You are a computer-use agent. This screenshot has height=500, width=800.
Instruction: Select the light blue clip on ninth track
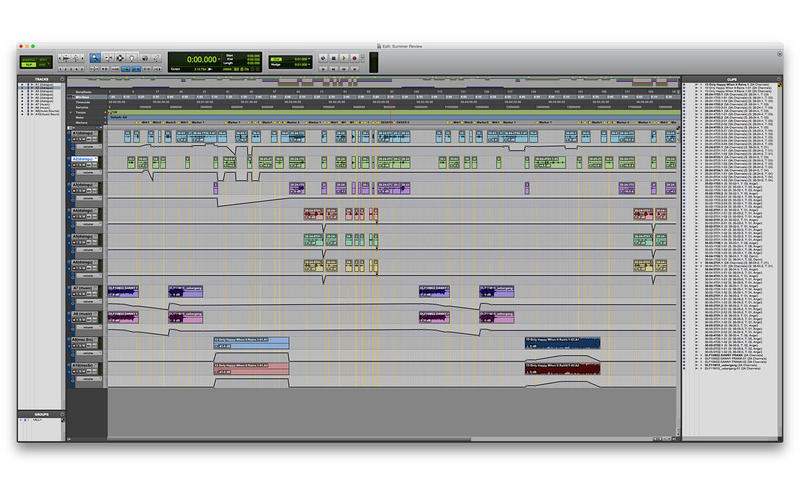coord(251,343)
